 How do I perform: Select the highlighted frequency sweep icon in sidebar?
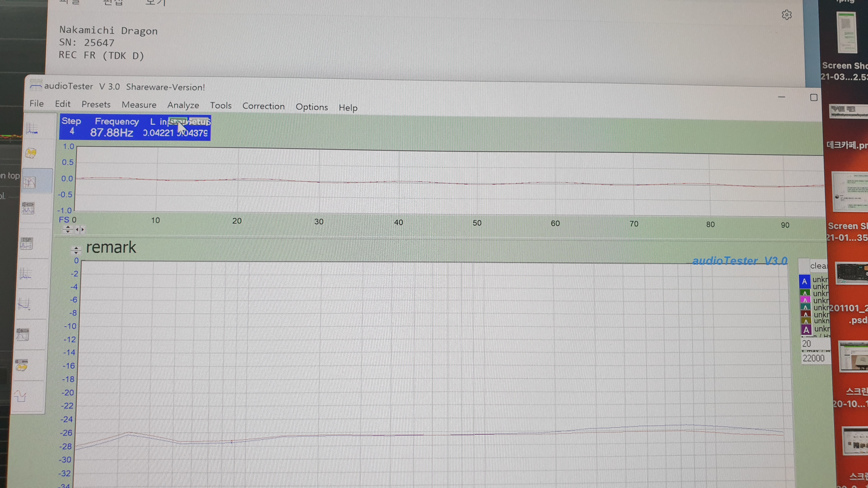pyautogui.click(x=30, y=182)
